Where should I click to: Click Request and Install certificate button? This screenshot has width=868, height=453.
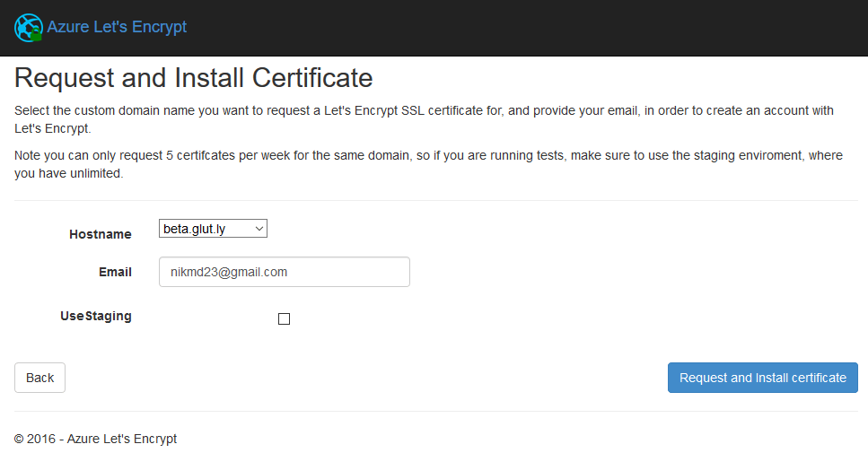tap(762, 378)
